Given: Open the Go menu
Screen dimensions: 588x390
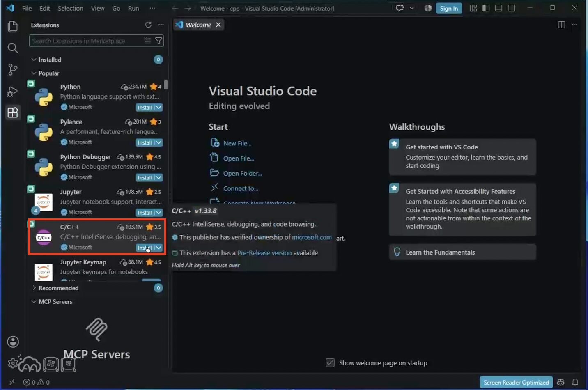Looking at the screenshot, I should click(116, 8).
